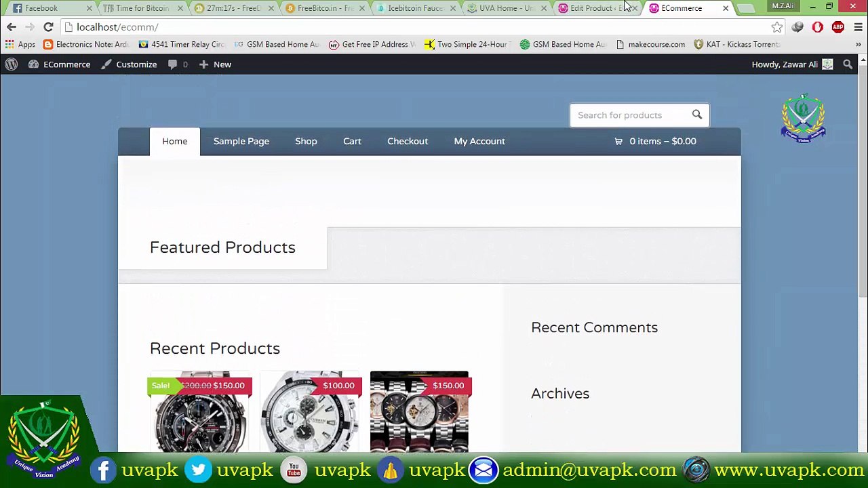The image size is (868, 488).
Task: Submit the product search magnifier button
Action: (x=697, y=115)
